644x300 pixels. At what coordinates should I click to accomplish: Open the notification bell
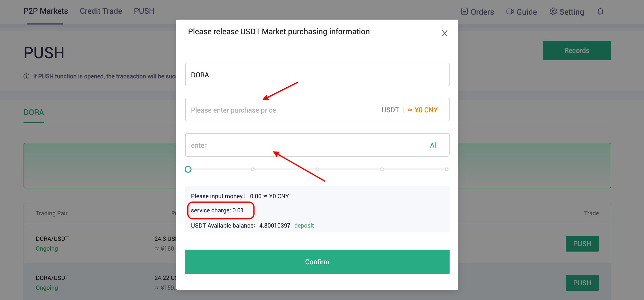tap(600, 12)
